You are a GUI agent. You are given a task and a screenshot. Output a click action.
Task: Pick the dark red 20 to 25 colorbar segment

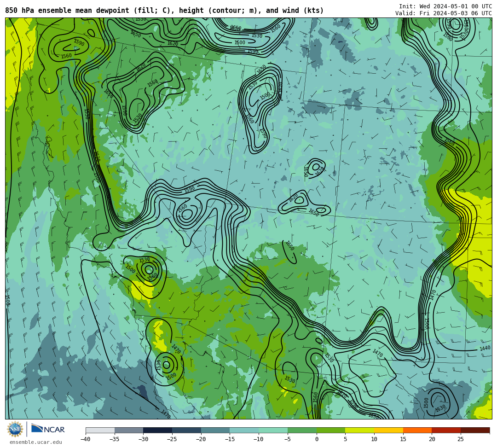[x=446, y=430]
